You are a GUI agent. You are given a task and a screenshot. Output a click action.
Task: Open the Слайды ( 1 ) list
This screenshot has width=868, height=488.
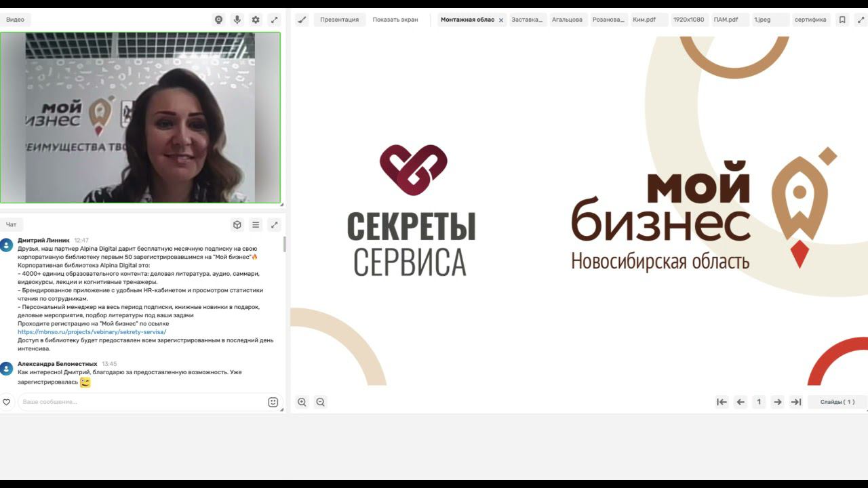point(837,402)
